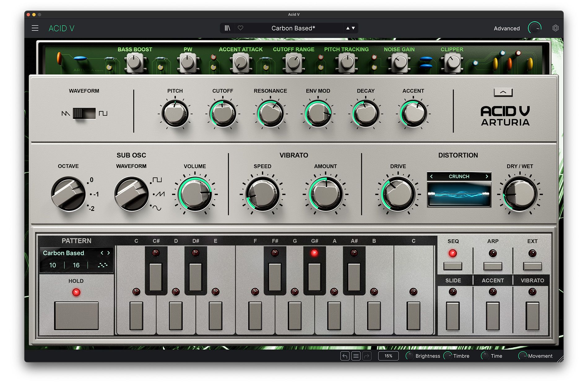Open the pattern randomize dice icon
The width and height of the screenshot is (588, 383).
pos(102,265)
